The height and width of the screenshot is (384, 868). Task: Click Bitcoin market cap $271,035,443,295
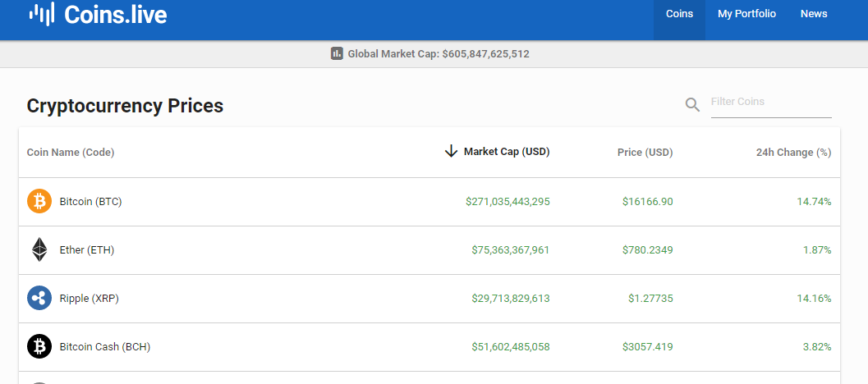click(507, 202)
